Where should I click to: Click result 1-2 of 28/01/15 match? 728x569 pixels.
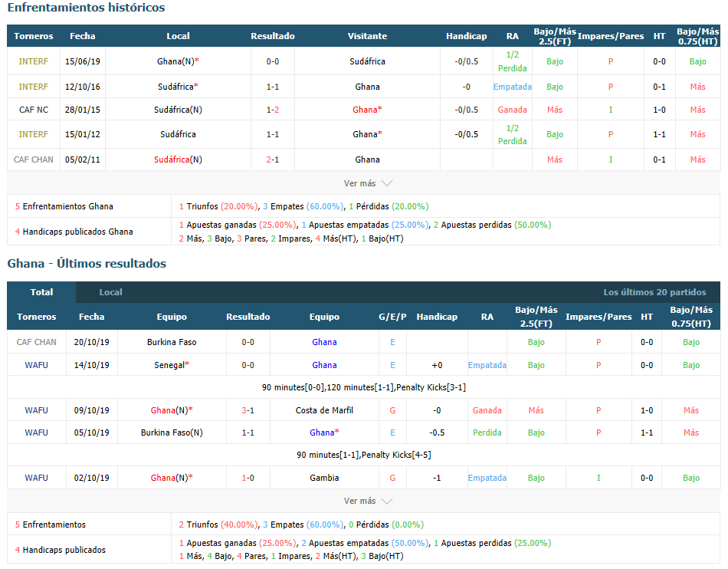[x=273, y=110]
